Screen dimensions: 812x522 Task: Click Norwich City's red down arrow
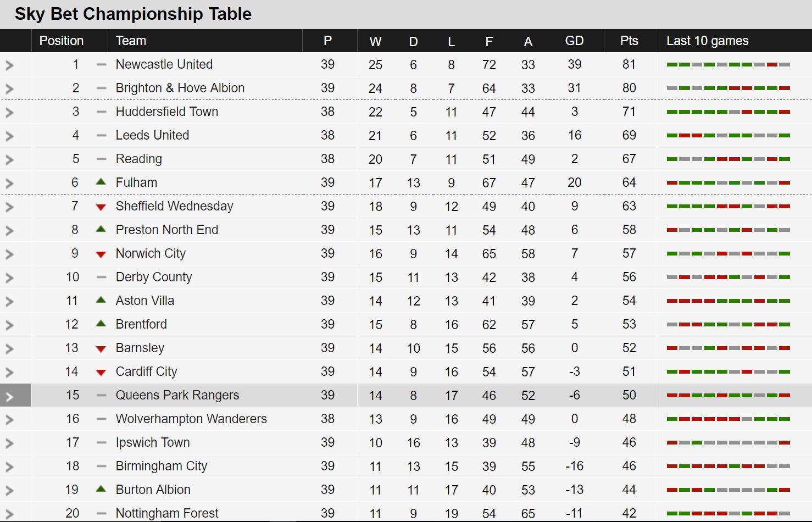coord(101,254)
